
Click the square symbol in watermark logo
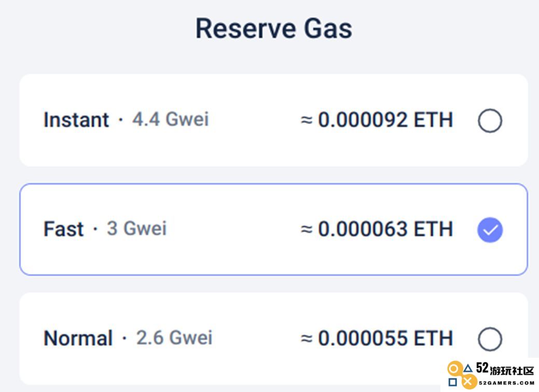coord(453,382)
